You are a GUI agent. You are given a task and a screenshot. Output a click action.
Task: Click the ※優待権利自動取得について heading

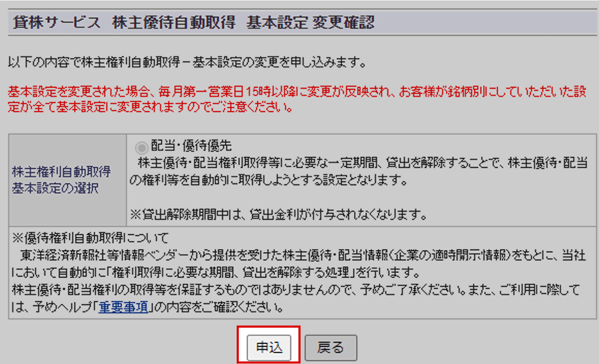click(90, 238)
